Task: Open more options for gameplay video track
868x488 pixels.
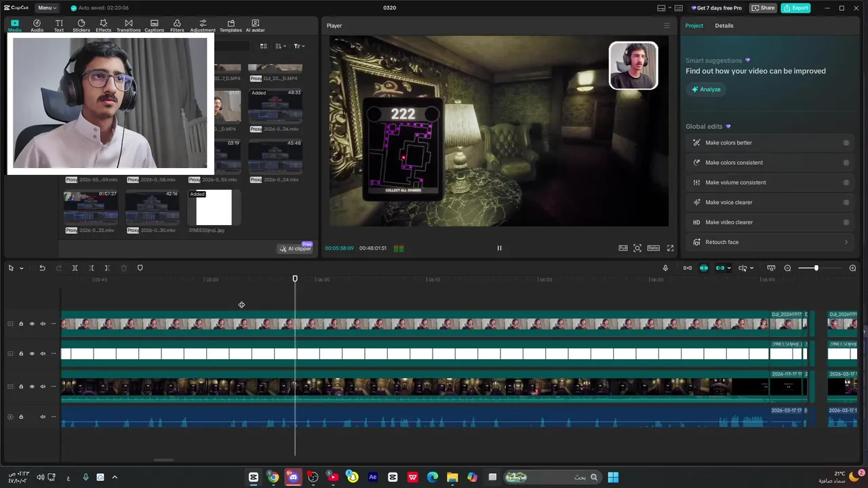Action: (x=54, y=387)
